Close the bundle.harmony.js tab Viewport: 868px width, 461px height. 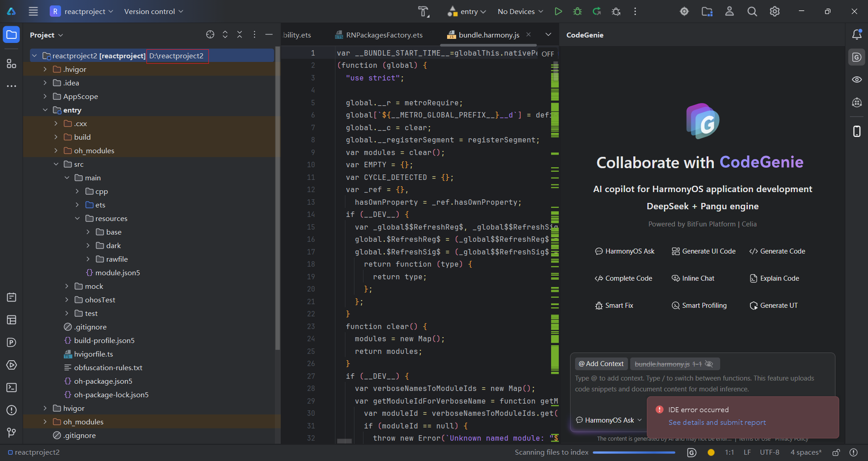tap(528, 34)
